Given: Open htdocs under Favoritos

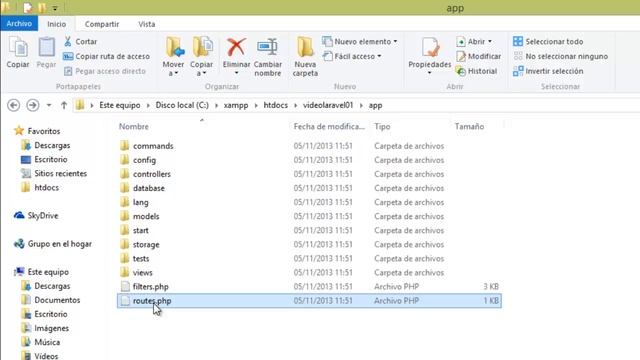Looking at the screenshot, I should (47, 188).
